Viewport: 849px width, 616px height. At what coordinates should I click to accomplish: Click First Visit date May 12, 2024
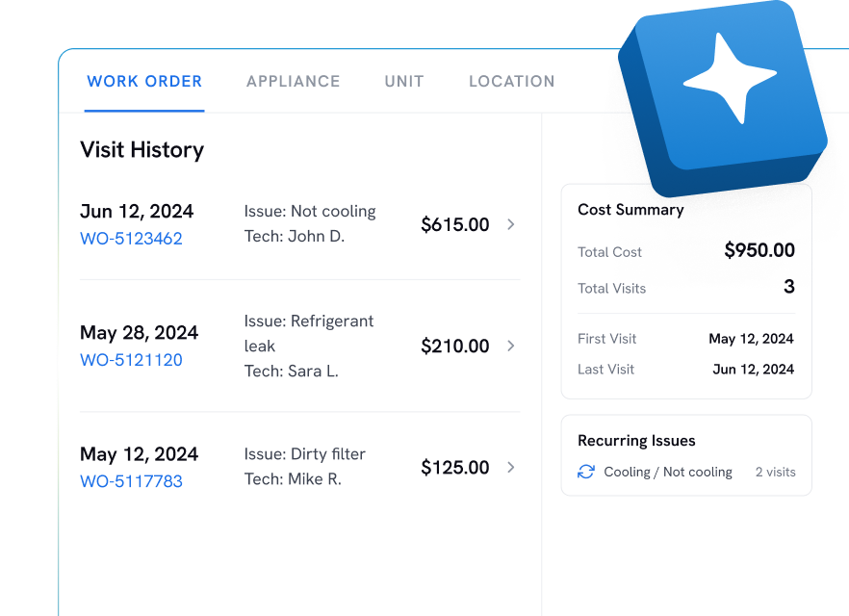[x=752, y=339]
